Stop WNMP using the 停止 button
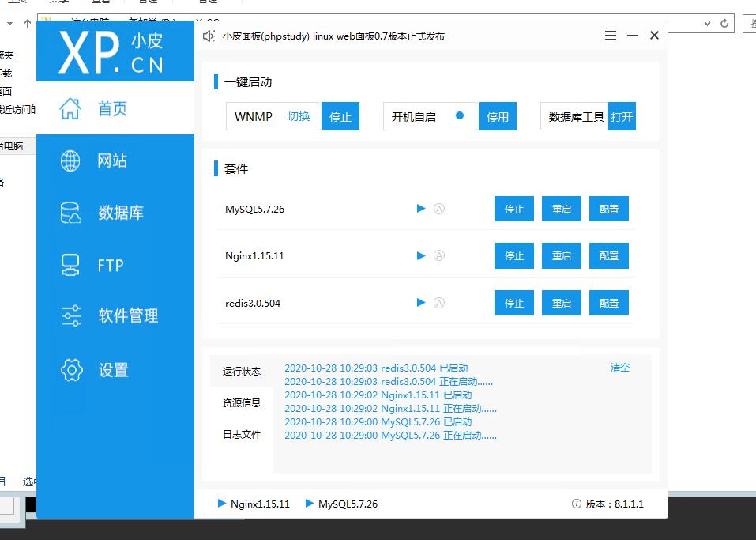 (340, 116)
